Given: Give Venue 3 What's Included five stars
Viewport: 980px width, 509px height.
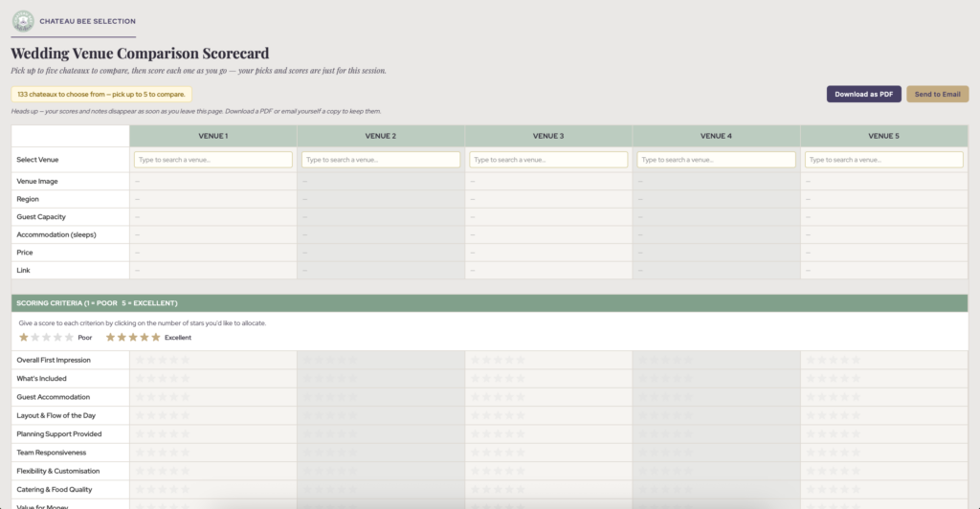Looking at the screenshot, I should tap(520, 379).
